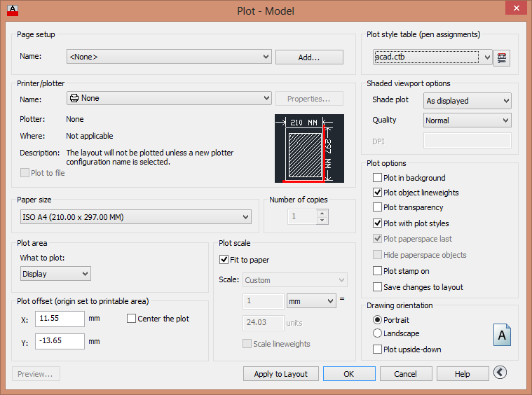Click the Help button
Image resolution: width=532 pixels, height=395 pixels.
[x=463, y=374]
